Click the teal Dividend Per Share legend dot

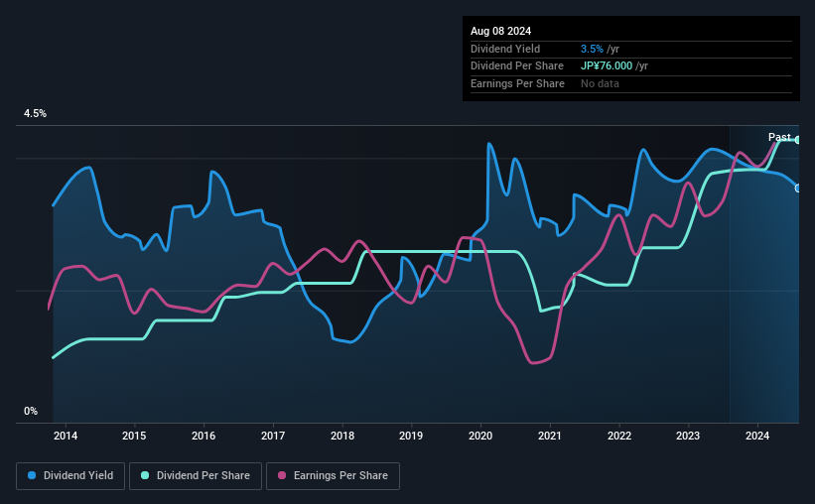(x=145, y=475)
